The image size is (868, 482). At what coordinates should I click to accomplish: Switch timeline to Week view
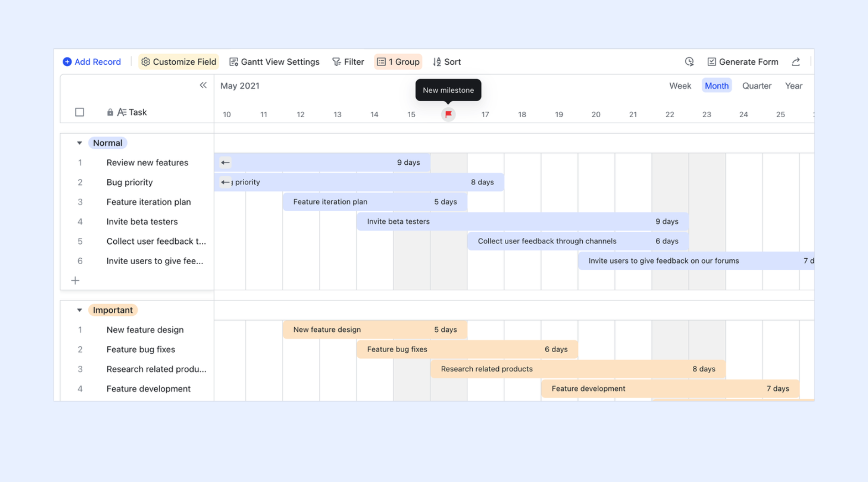[x=680, y=86]
